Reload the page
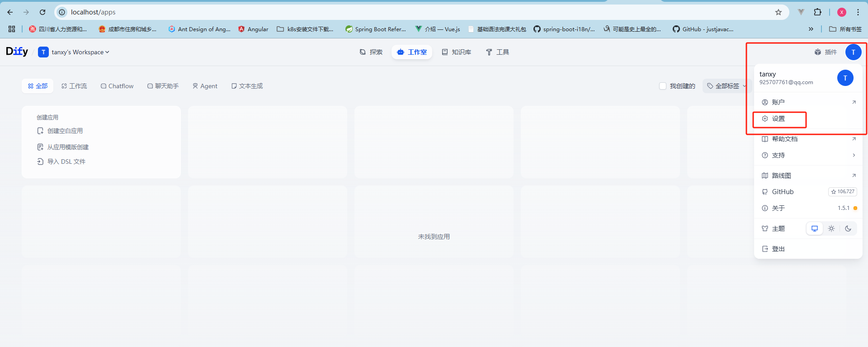The width and height of the screenshot is (868, 347). pos(42,12)
